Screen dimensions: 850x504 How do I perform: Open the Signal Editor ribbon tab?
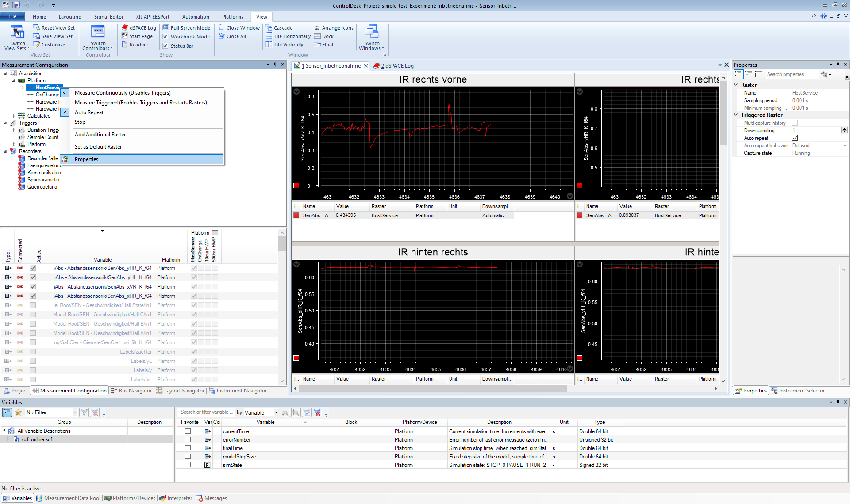click(x=108, y=17)
